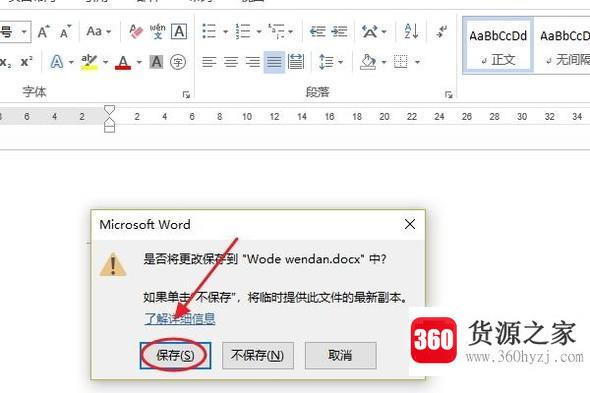Click 取消 to cancel the dialog
The width and height of the screenshot is (590, 393).
click(x=341, y=355)
